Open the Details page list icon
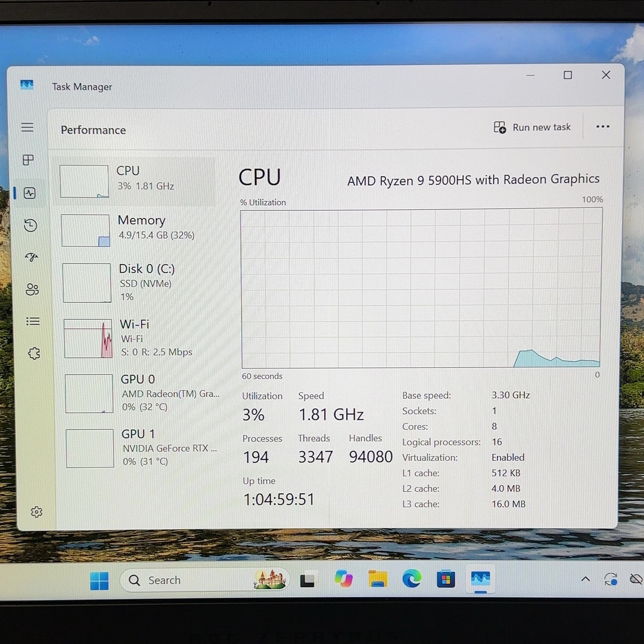 click(33, 321)
